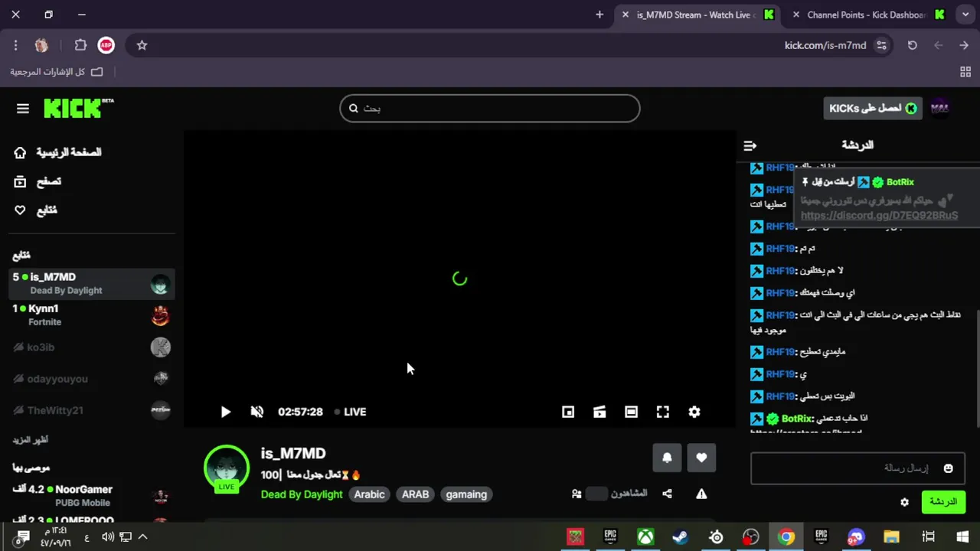Report the stream using warning triangle icon

(x=701, y=494)
